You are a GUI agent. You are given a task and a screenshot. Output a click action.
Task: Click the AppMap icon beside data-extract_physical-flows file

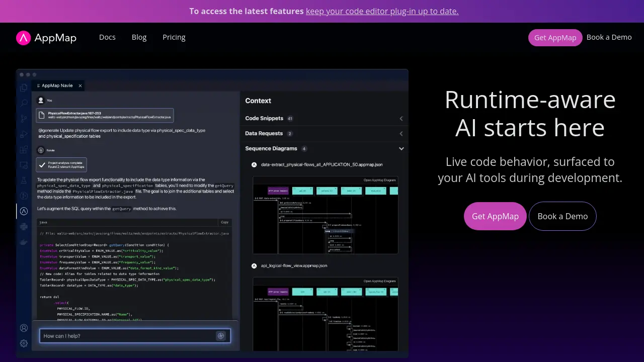click(x=254, y=164)
